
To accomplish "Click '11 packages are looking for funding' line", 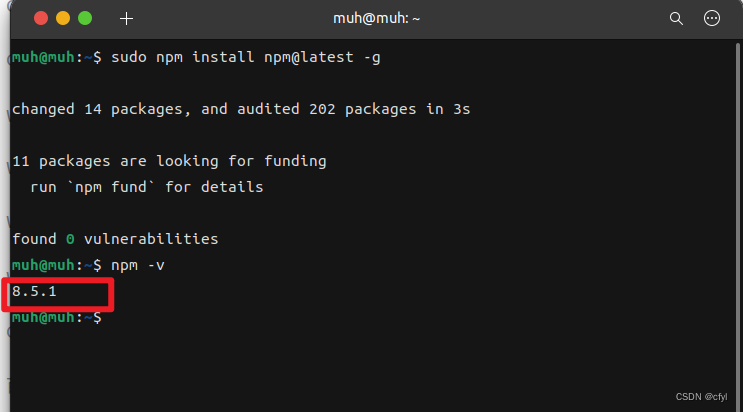I will [x=168, y=161].
